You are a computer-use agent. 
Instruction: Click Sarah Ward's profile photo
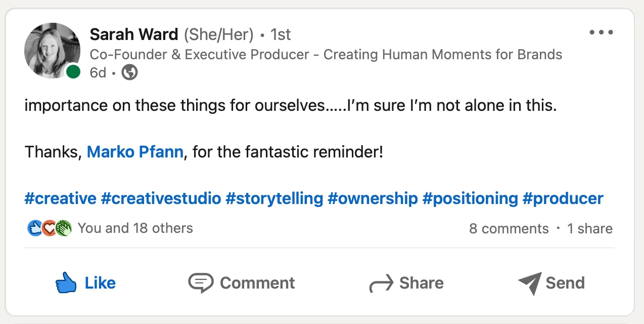pos(52,51)
